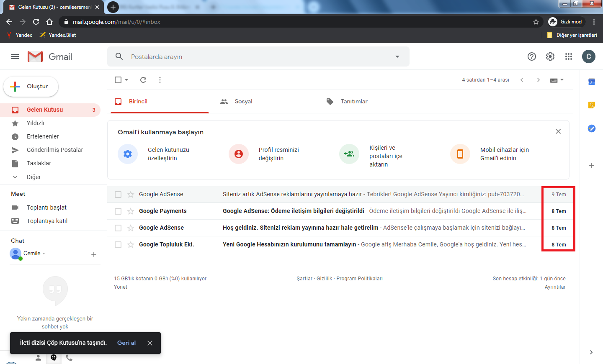The width and height of the screenshot is (603, 364).
Task: Open the main menu hamburger icon
Action: click(15, 56)
